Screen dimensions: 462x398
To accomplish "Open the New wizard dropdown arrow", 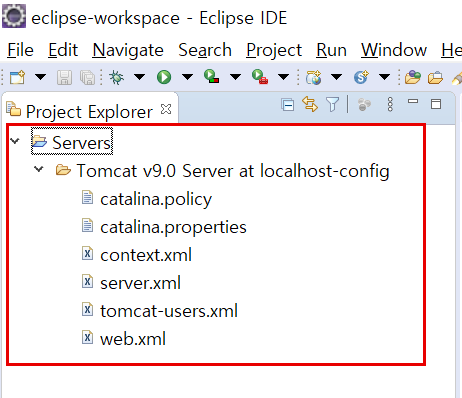I will point(40,77).
